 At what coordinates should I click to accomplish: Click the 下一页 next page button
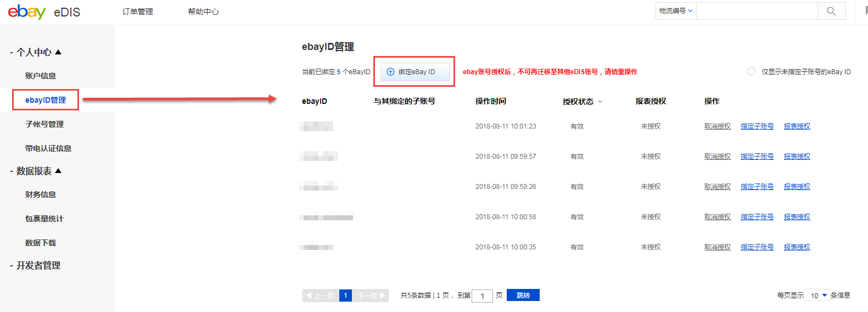point(371,296)
